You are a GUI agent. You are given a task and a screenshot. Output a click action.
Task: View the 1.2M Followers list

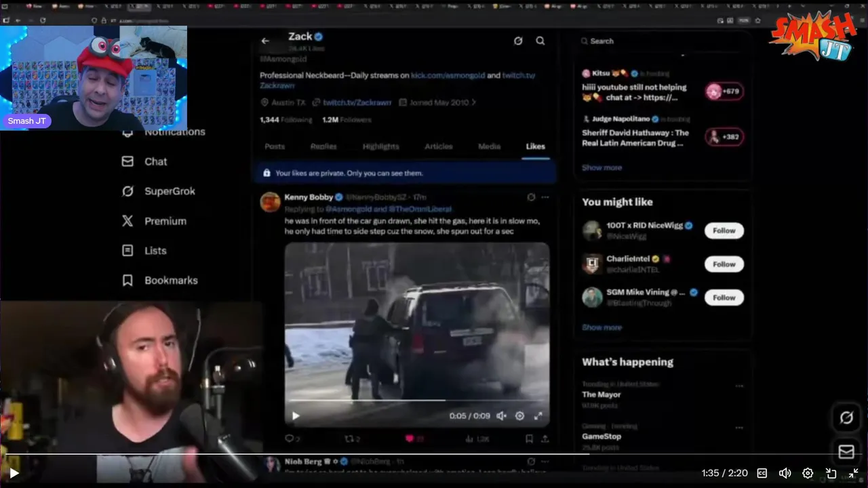point(347,120)
